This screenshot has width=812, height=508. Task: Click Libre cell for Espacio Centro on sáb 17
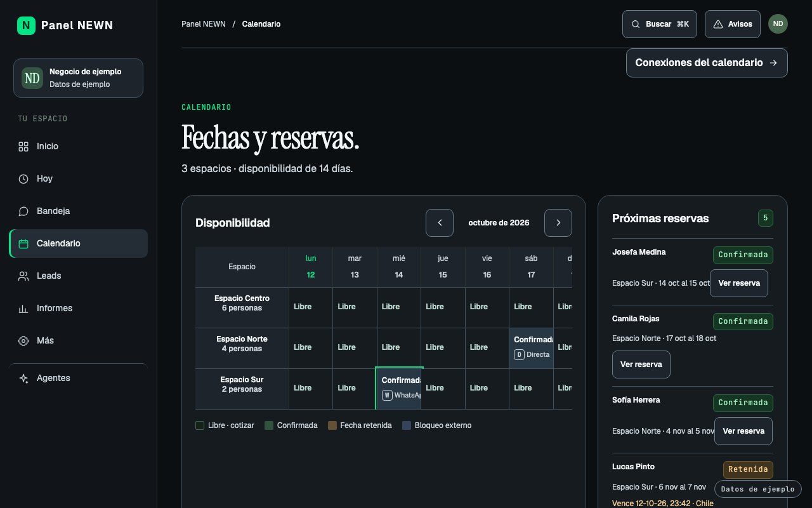532,307
